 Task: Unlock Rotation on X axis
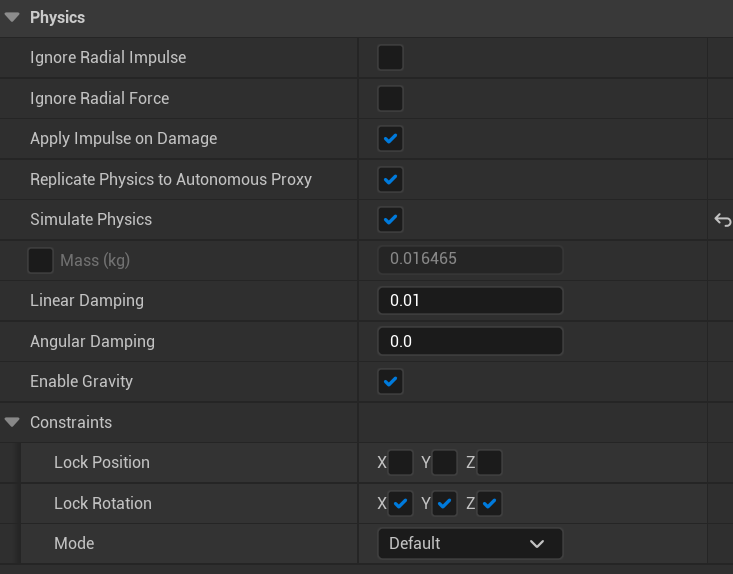tap(400, 504)
